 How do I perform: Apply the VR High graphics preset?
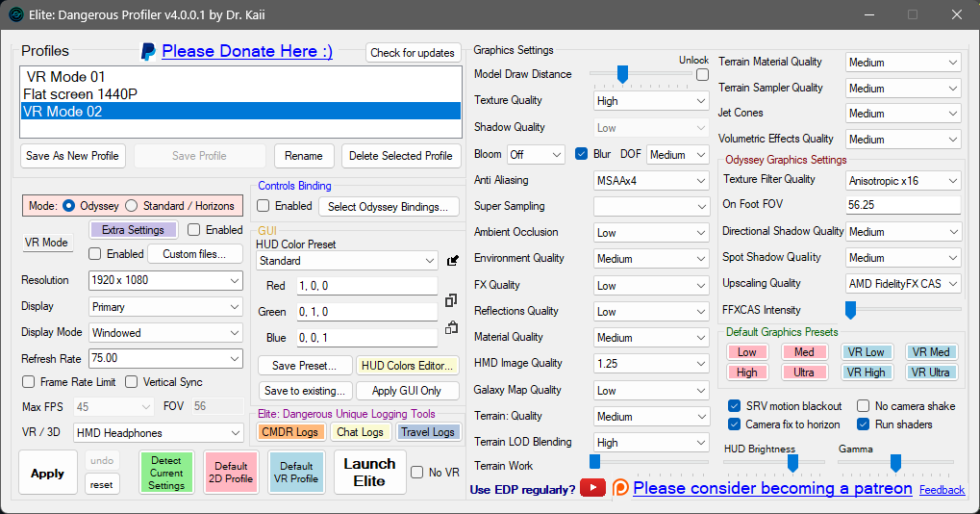click(867, 373)
